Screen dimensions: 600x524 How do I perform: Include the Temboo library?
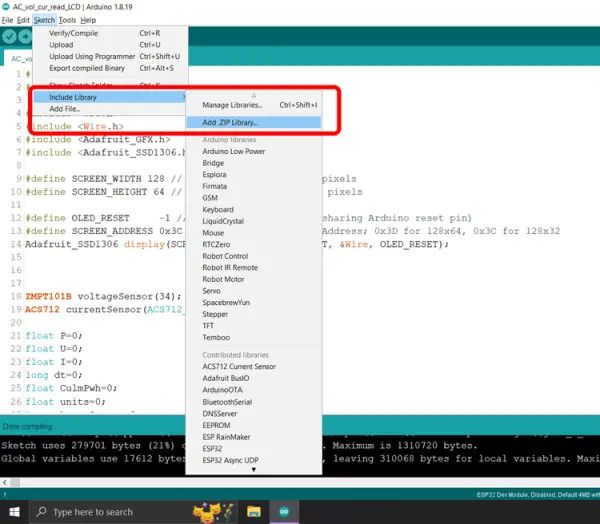click(x=254, y=337)
